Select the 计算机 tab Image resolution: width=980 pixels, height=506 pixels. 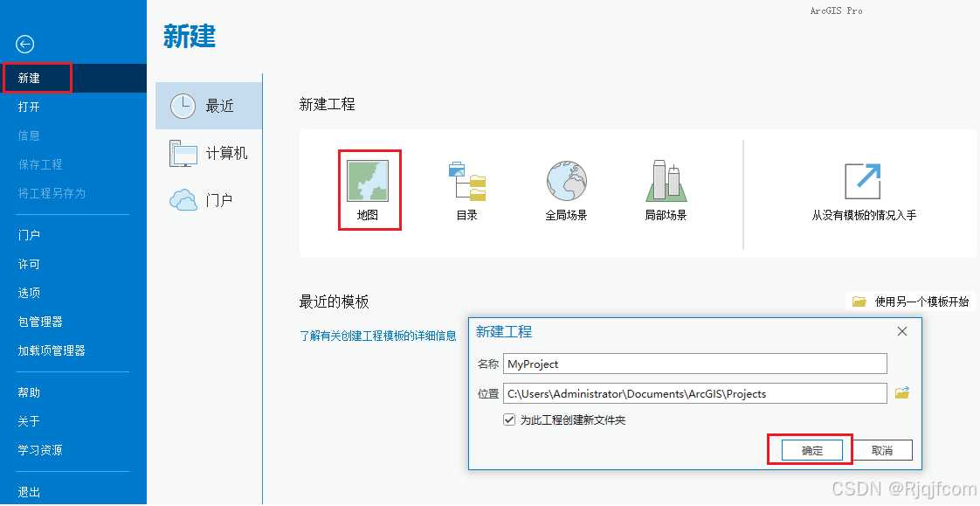tap(209, 153)
